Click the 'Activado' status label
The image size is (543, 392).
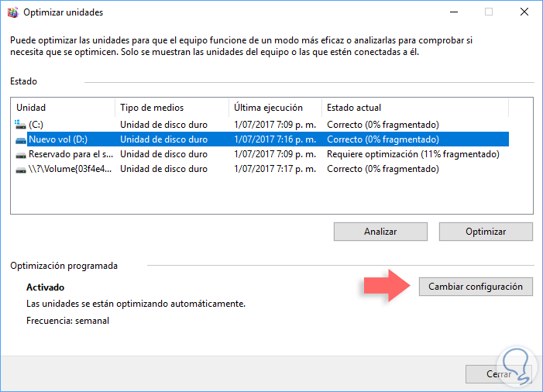[46, 287]
